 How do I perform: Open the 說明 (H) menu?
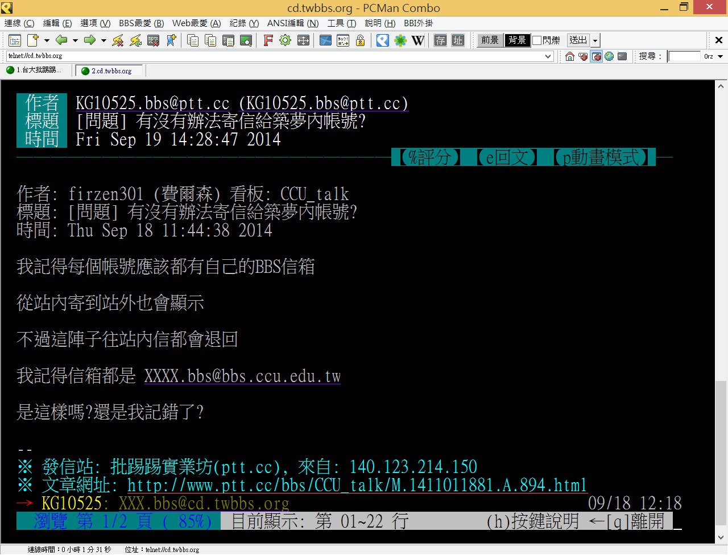[380, 23]
